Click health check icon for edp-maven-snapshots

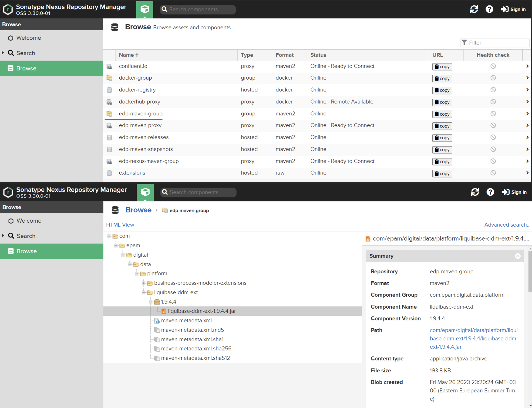pyautogui.click(x=493, y=149)
